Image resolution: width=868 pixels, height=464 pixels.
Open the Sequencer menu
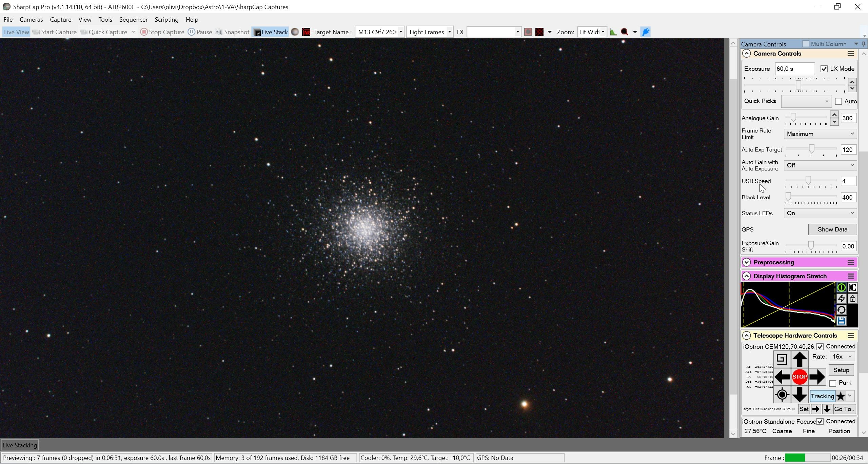click(133, 20)
